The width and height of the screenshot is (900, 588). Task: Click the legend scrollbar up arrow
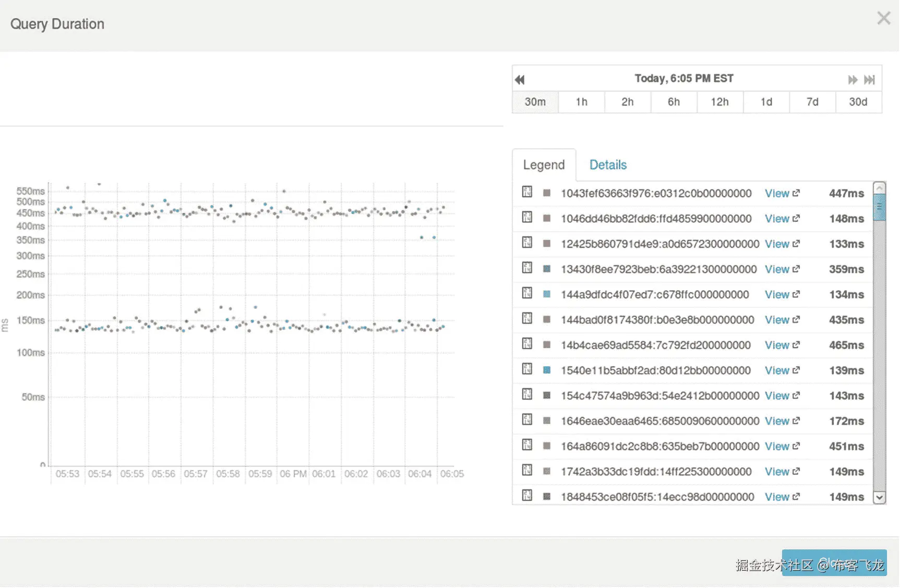880,188
